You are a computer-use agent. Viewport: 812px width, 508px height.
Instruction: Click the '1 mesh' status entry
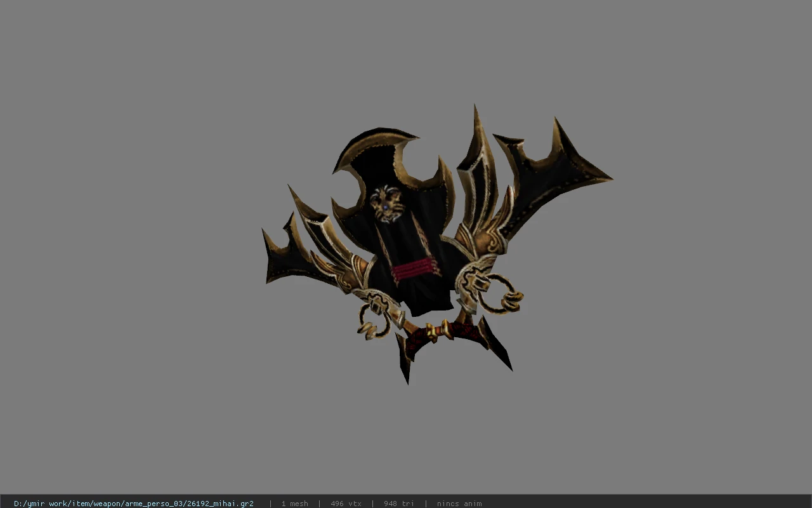(x=295, y=504)
